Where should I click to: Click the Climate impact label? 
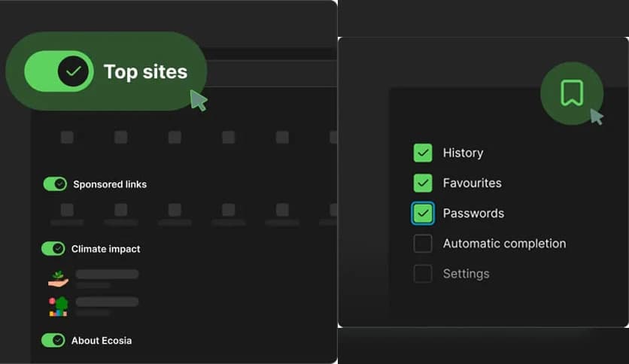[x=106, y=249]
